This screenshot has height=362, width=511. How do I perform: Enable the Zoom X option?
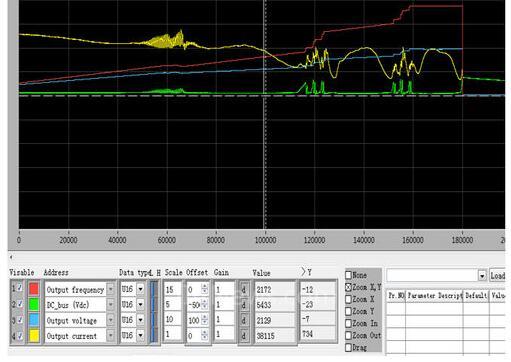pos(348,299)
